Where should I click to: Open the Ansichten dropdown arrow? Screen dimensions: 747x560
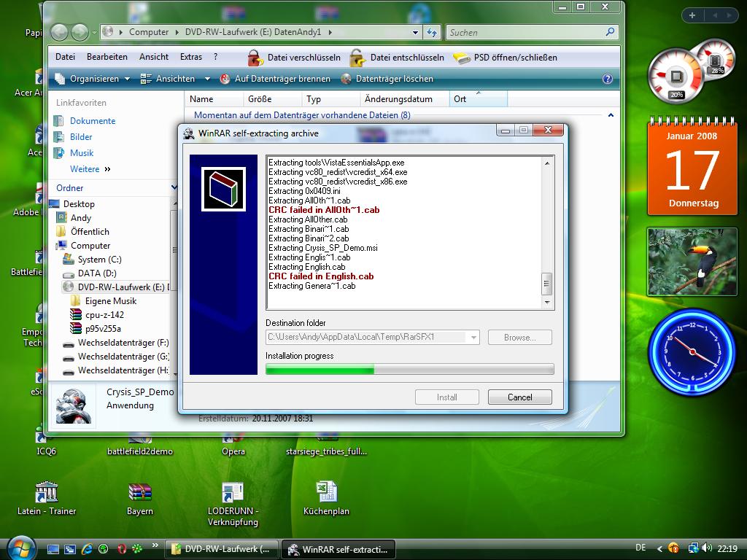[207, 79]
